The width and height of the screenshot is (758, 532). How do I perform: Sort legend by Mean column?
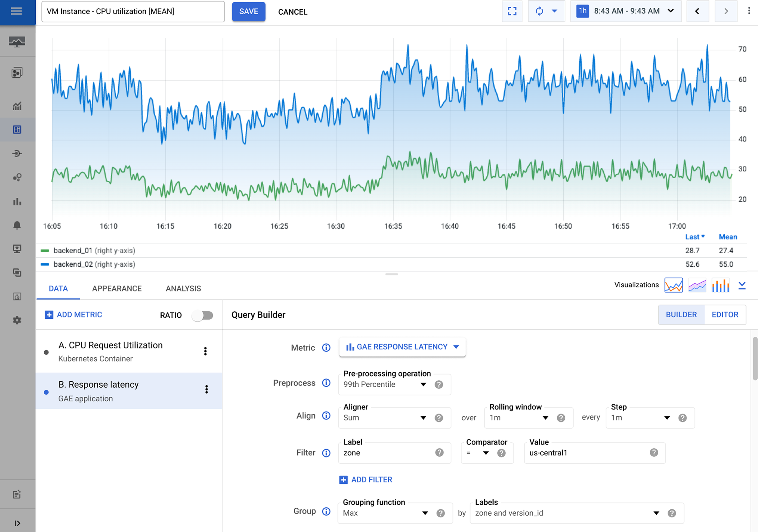(728, 237)
